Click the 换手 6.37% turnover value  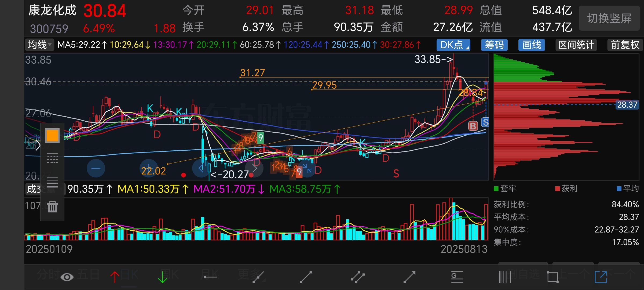tap(258, 27)
